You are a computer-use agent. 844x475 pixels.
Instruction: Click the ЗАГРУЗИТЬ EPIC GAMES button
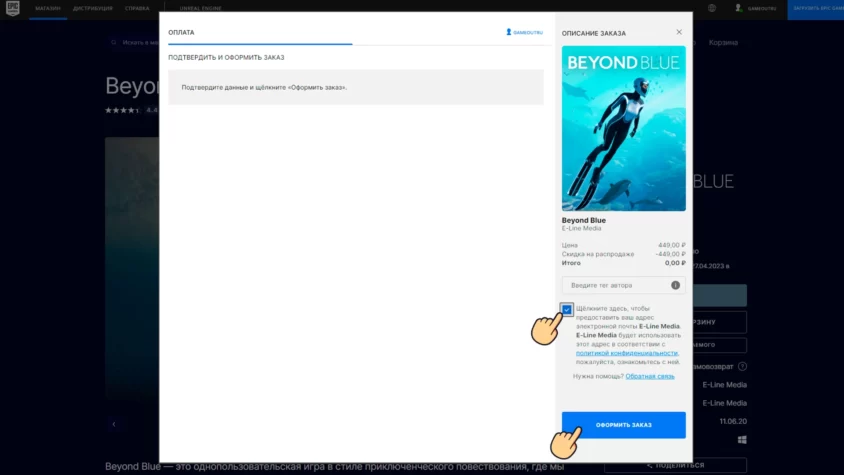[x=815, y=9]
